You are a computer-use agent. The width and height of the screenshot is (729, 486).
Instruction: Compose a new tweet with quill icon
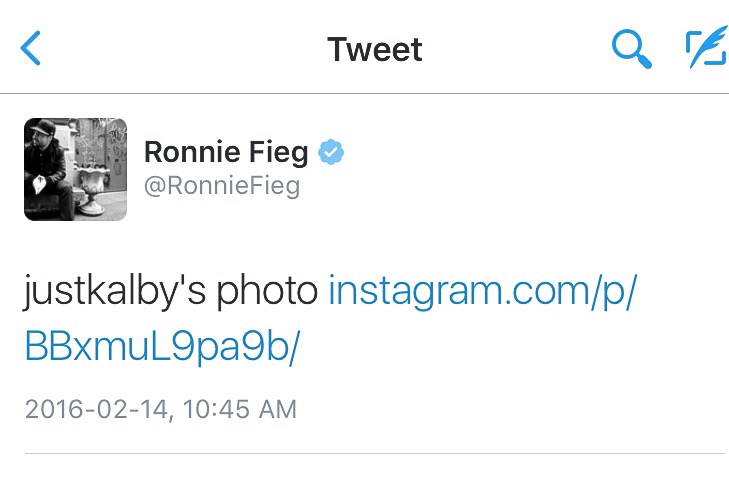click(x=705, y=48)
